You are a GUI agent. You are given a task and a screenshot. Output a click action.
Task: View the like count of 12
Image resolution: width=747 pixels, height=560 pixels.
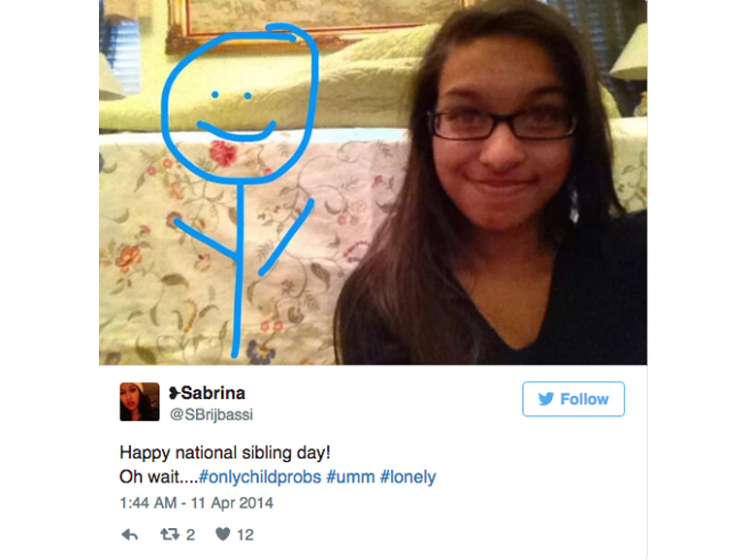[x=245, y=535]
